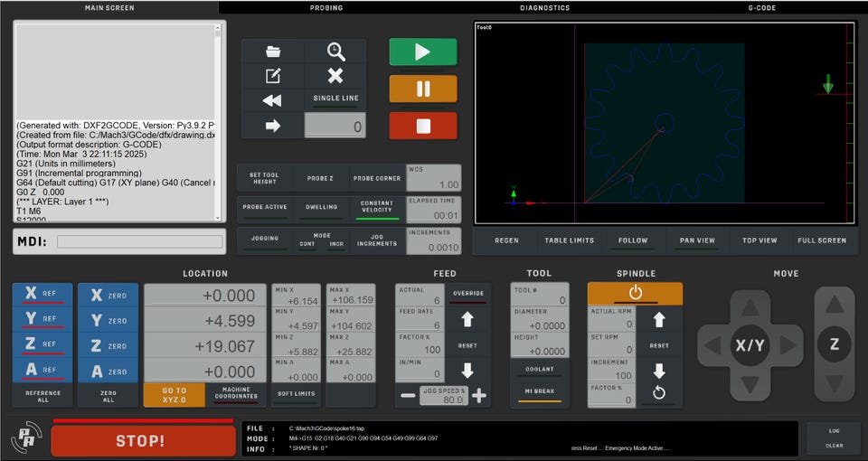Rewind the G-code program
The height and width of the screenshot is (461, 868).
[273, 100]
